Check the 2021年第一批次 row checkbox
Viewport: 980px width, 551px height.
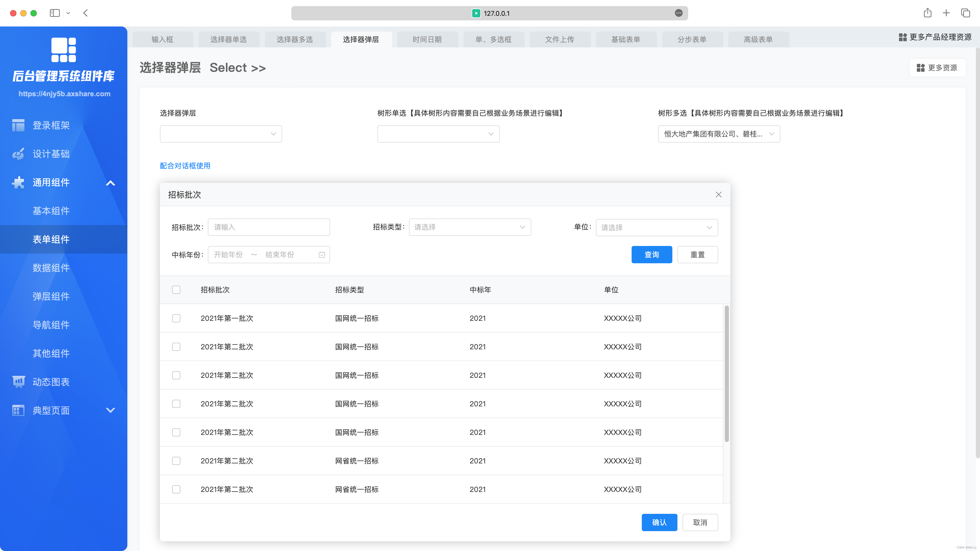coord(176,318)
